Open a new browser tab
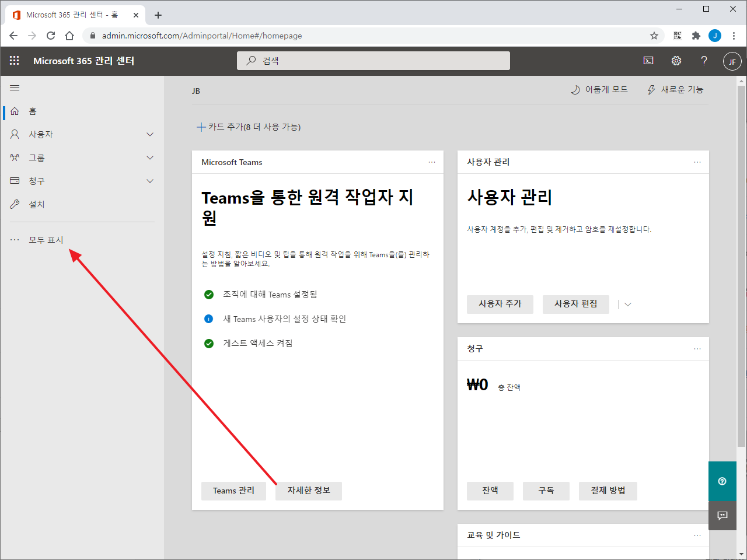 coord(158,15)
